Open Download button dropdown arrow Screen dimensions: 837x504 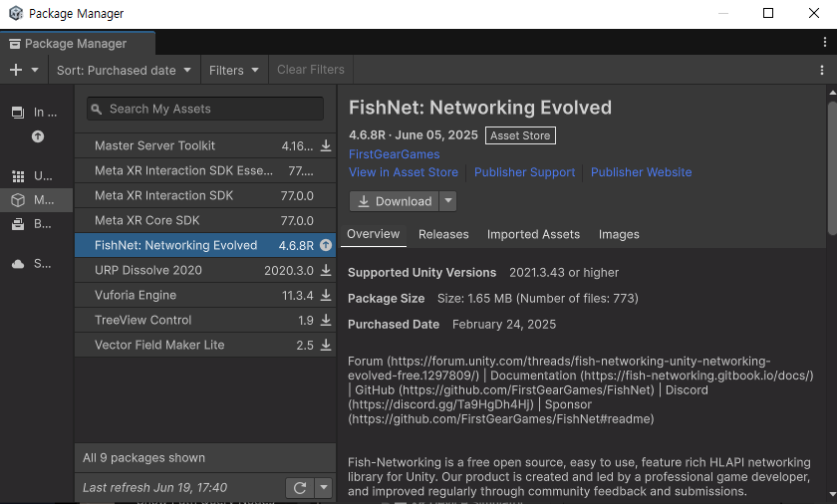[448, 201]
